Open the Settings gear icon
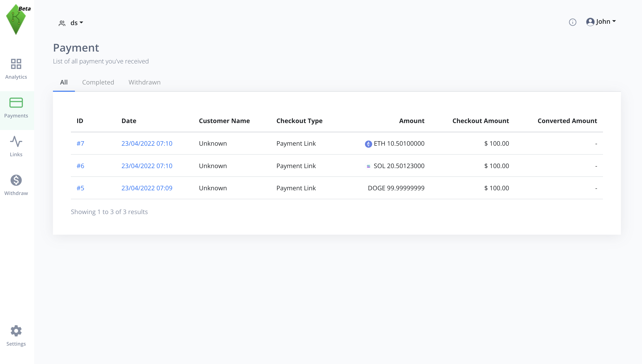 (x=16, y=331)
